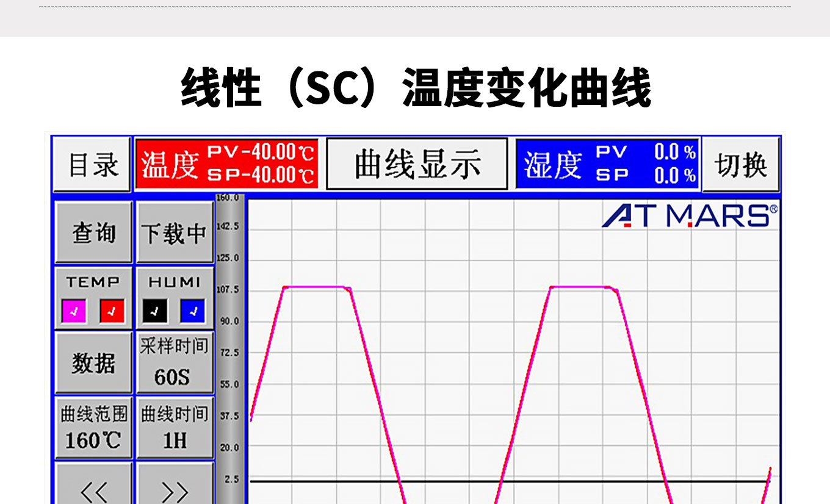Tap the humidity SP 0.0% value
The width and height of the screenshot is (830, 504).
[674, 176]
